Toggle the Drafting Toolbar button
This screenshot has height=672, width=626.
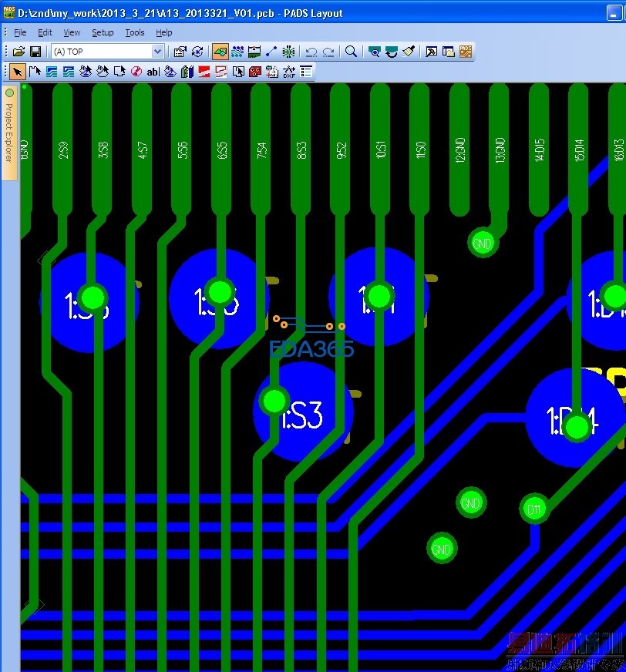click(220, 52)
